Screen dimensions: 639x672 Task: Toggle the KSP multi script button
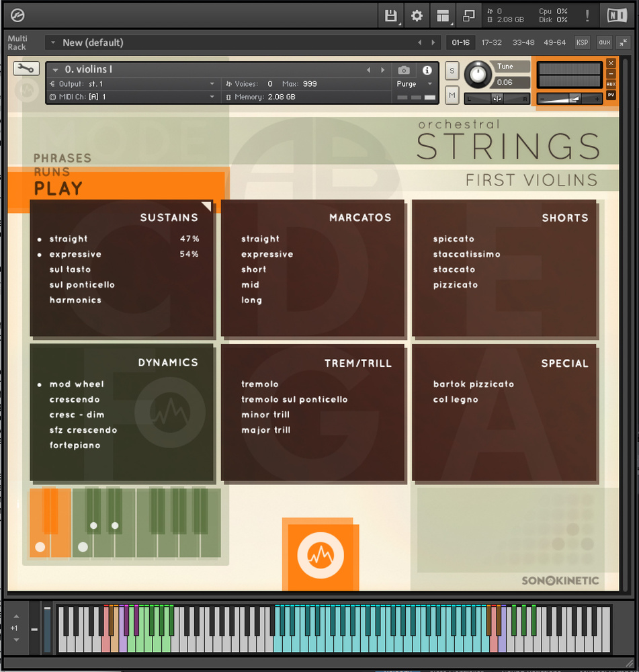(x=582, y=42)
